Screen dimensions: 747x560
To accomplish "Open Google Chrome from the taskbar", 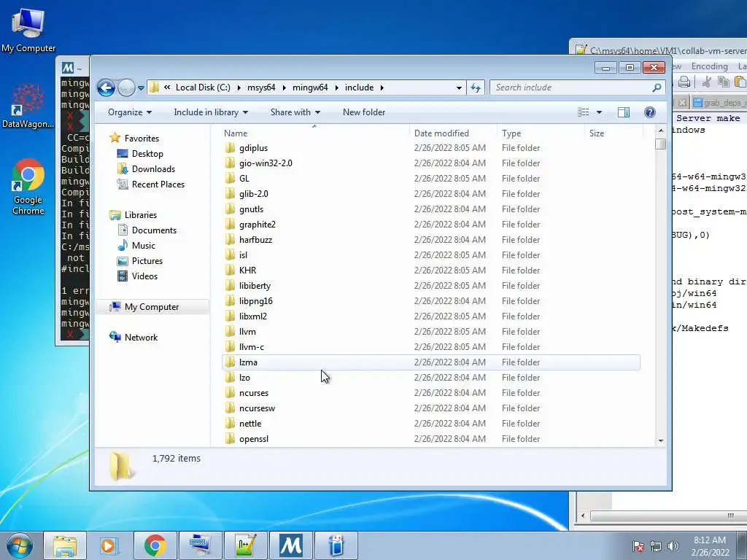I will click(155, 545).
